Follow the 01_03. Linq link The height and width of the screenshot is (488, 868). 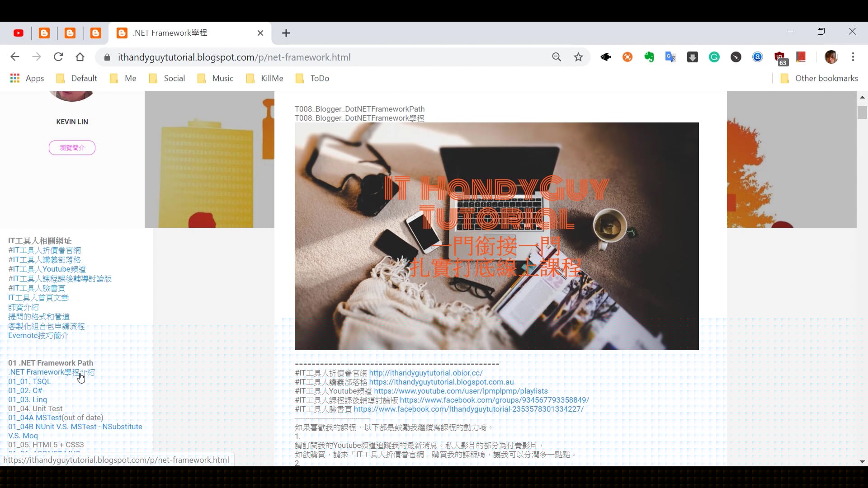28,399
